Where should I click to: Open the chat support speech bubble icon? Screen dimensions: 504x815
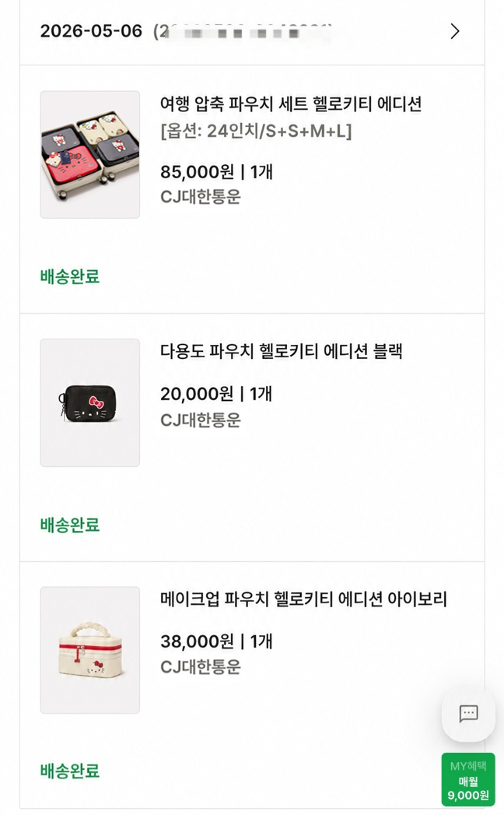(x=468, y=713)
